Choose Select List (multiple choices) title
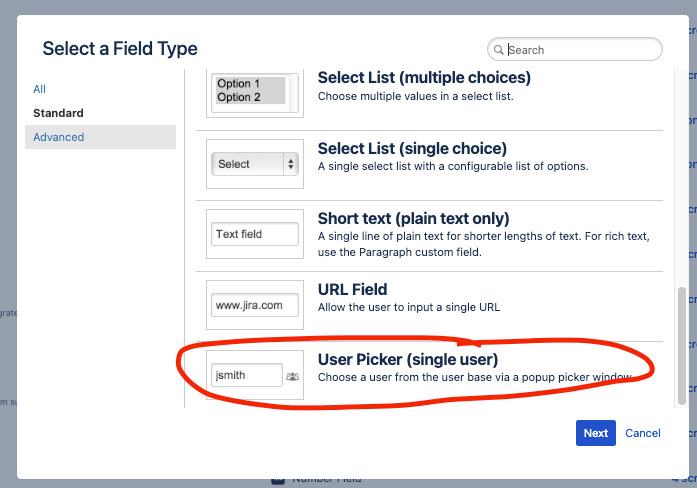This screenshot has width=697, height=488. coord(424,77)
